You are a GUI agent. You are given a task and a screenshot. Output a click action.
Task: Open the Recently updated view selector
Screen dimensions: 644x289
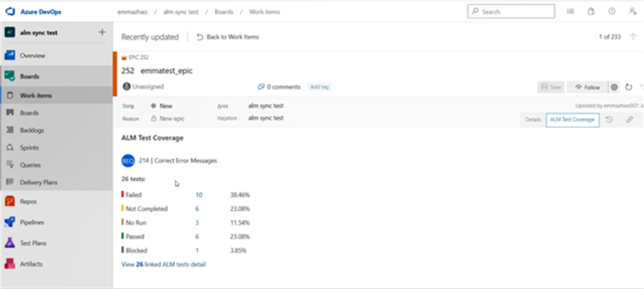[150, 37]
